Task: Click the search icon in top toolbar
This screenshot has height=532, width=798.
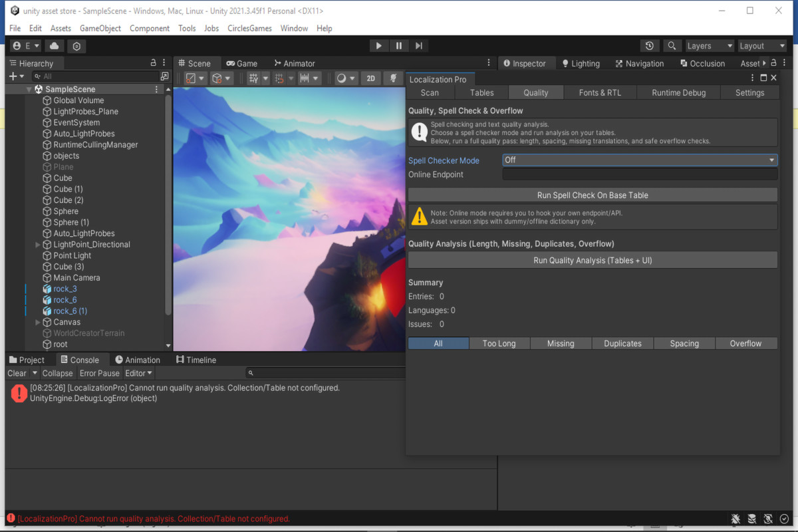Action: pos(672,45)
